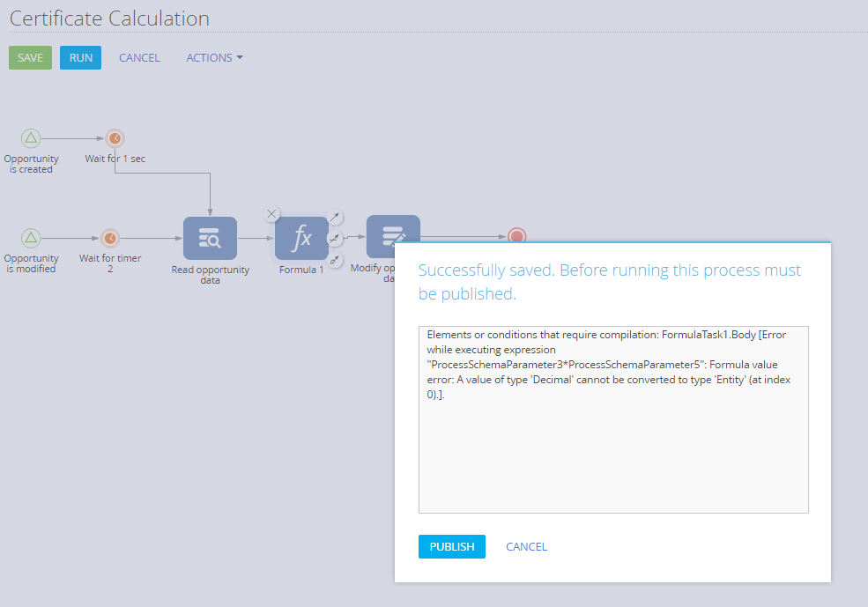Delete Formula 1 using its X icon
This screenshot has height=607, width=868.
pos(271,213)
